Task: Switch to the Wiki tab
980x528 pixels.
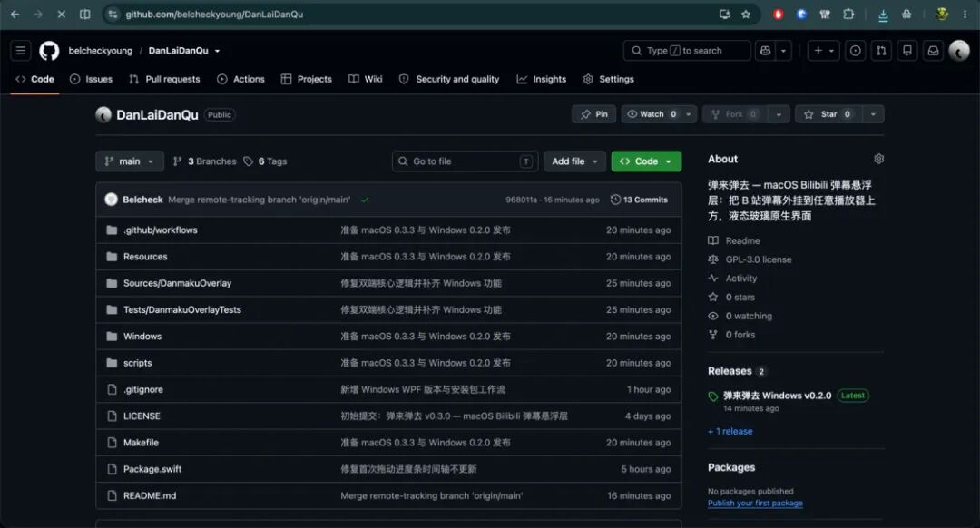Action: [366, 79]
